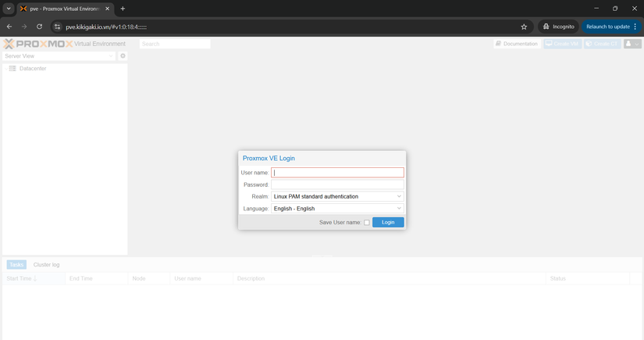This screenshot has height=340, width=644.
Task: Click the Status column header
Action: pos(588,279)
